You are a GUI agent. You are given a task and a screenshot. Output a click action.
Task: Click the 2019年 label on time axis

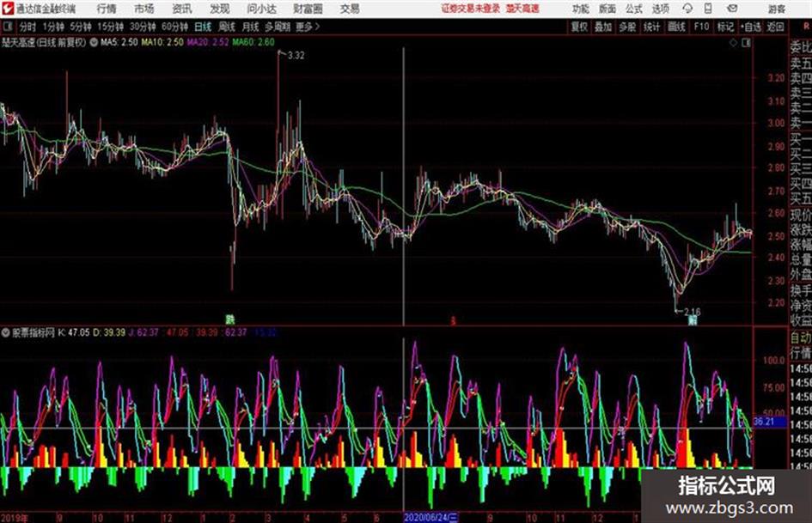pyautogui.click(x=15, y=517)
